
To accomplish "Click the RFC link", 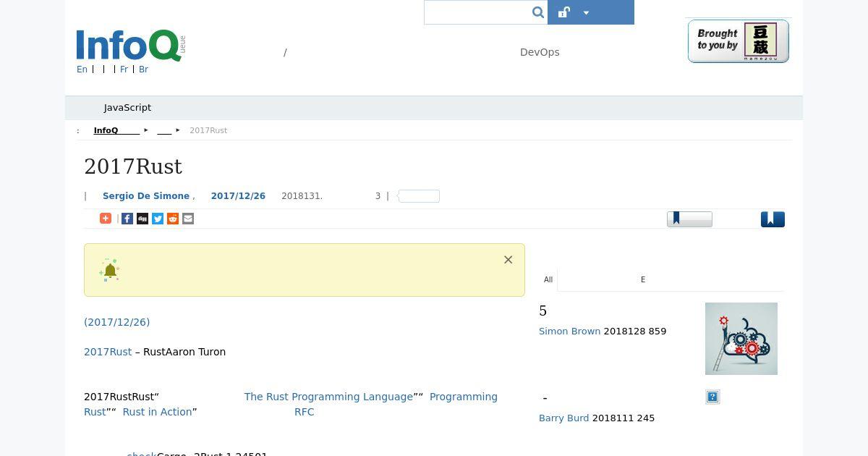I will click(304, 412).
